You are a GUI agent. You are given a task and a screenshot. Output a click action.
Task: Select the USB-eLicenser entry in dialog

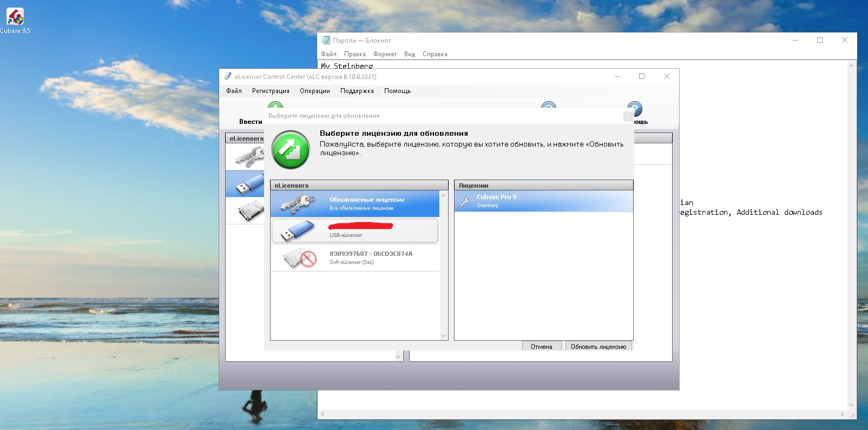coord(355,230)
